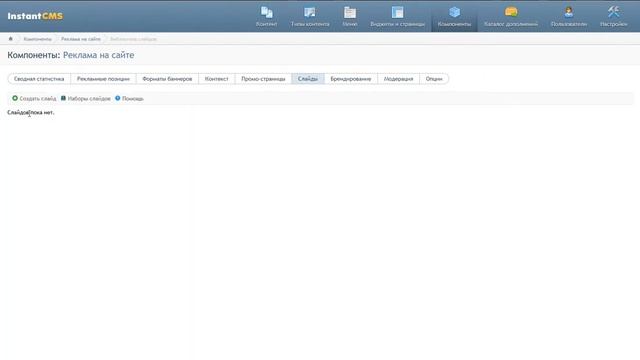Click the last greyed breadcrumb item

coord(133,39)
